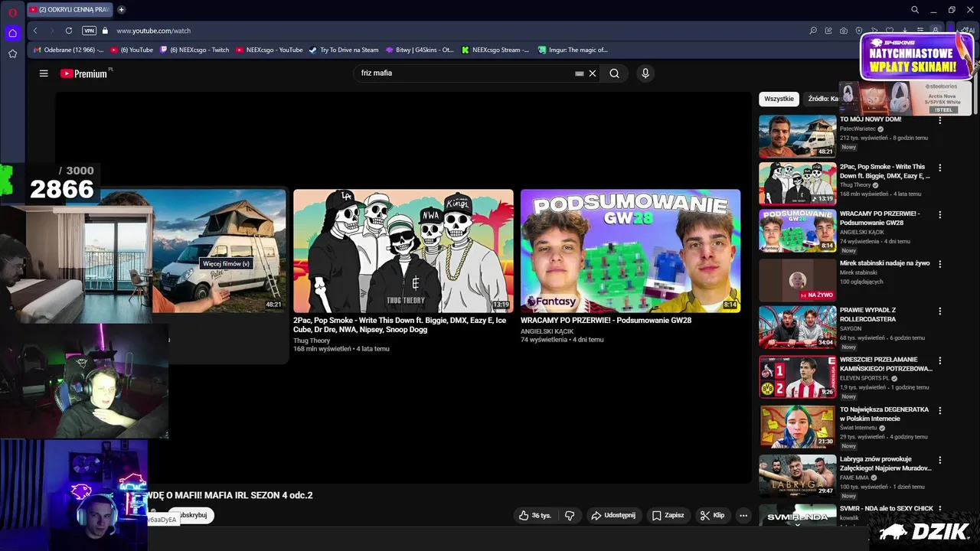The width and height of the screenshot is (980, 551).
Task: Open NEEXcsgo - Twitch bookmark
Action: 194,50
